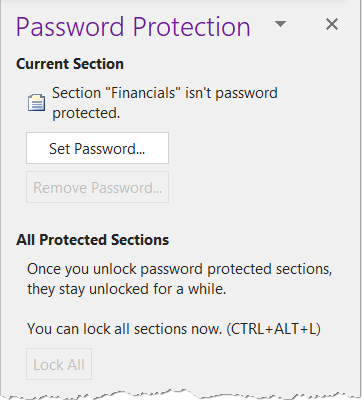
Task: Click the section notebook icon beside Financials
Action: [x=36, y=103]
